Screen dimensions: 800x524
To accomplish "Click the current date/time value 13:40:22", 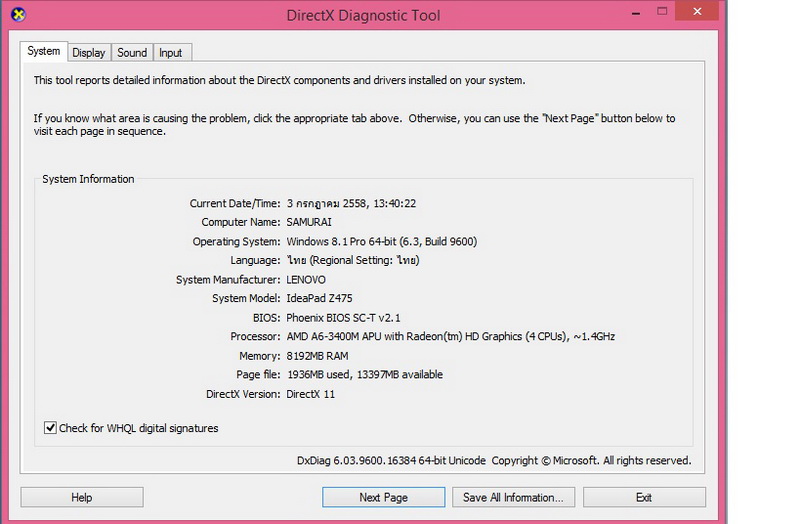I will 351,203.
